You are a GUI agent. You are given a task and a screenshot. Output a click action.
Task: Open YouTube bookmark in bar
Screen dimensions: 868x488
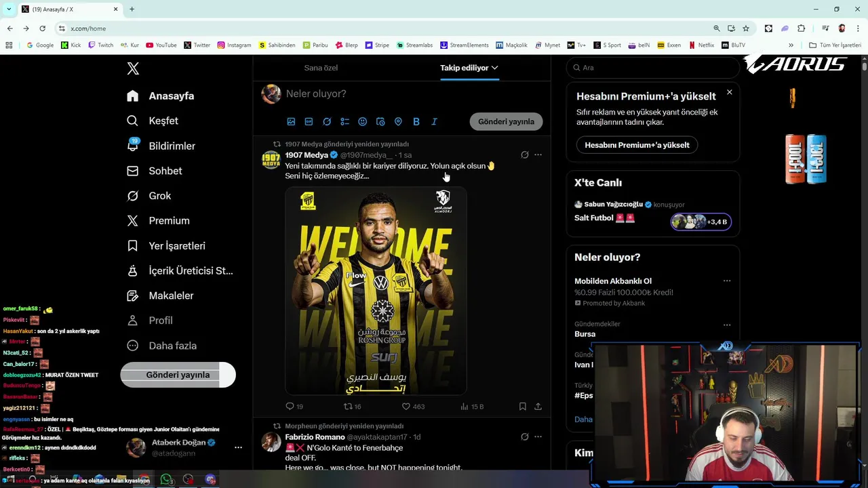161,45
